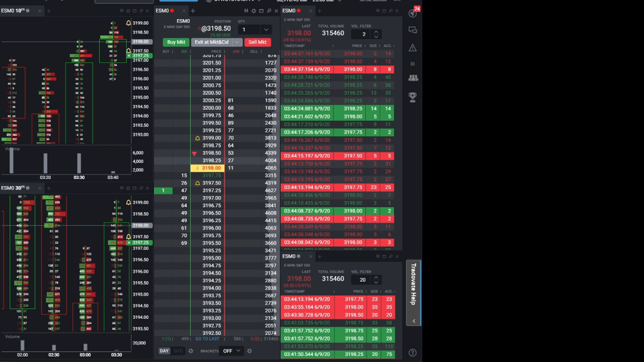Click the ASK column header in DOM
The height and width of the screenshot is (362, 644).
[x=236, y=51]
